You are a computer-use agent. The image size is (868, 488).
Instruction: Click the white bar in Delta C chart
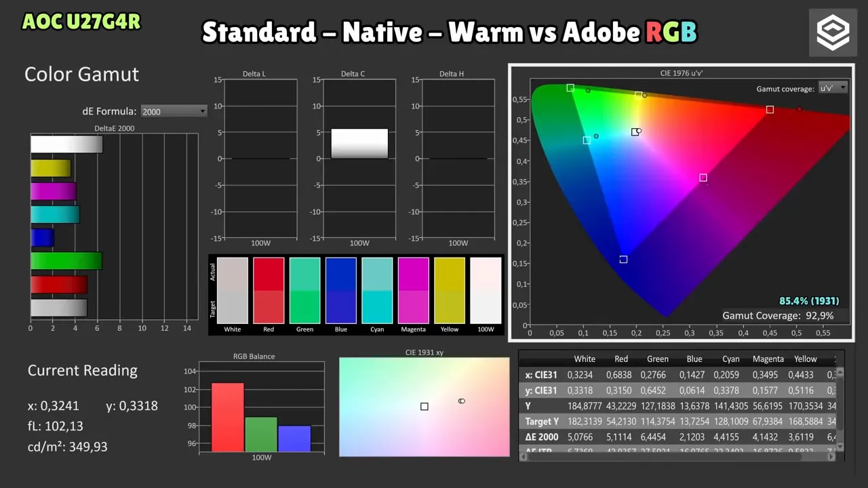pos(359,144)
